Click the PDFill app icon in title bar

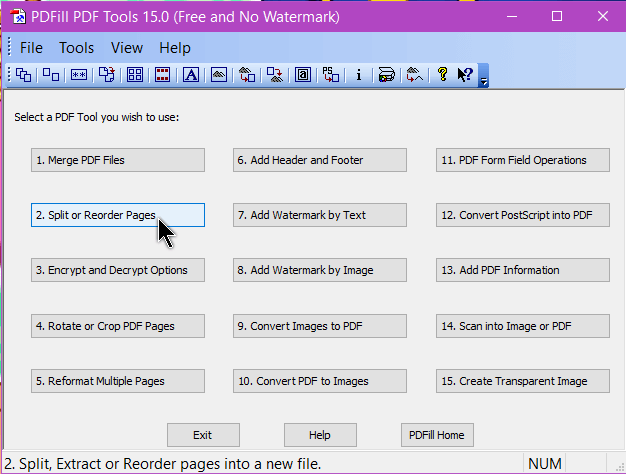tap(18, 17)
